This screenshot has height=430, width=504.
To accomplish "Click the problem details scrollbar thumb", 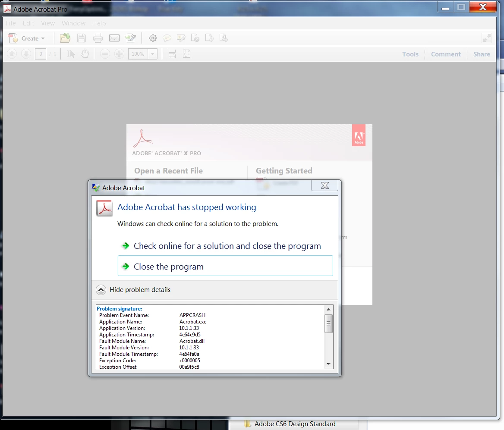I will tap(328, 324).
